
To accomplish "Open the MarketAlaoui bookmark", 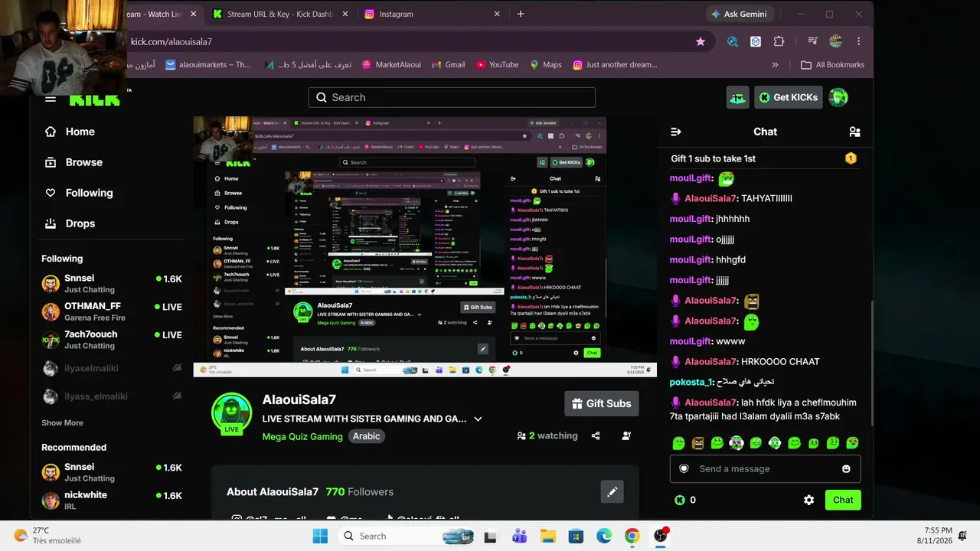I will tap(392, 65).
